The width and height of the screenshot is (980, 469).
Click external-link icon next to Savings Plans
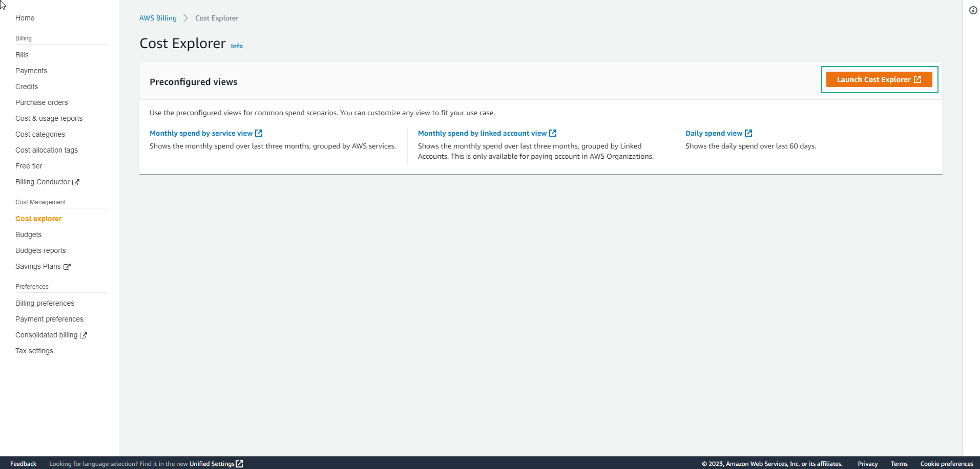pos(67,267)
